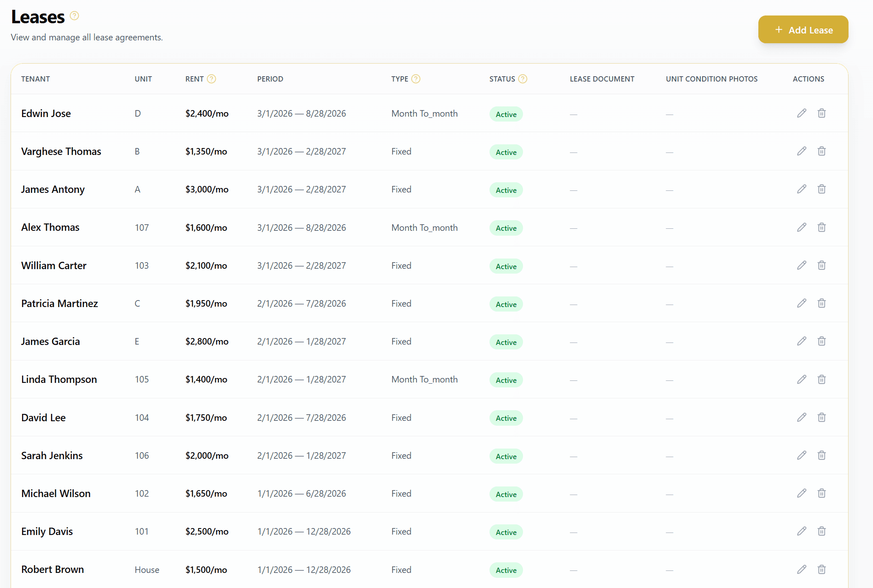Image resolution: width=873 pixels, height=588 pixels.
Task: Edit Sarah Jenkins's lease record
Action: click(x=801, y=455)
